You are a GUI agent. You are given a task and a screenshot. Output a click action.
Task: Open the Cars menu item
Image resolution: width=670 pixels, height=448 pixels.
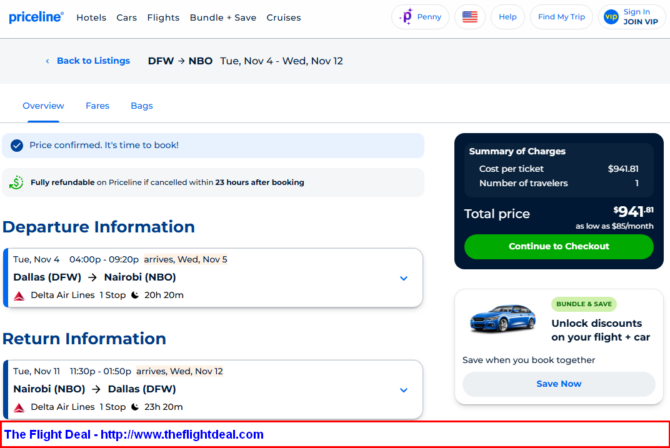[126, 18]
